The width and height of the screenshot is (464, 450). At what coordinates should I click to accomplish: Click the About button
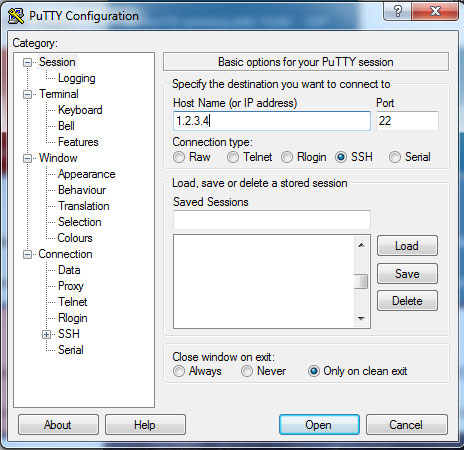point(58,425)
